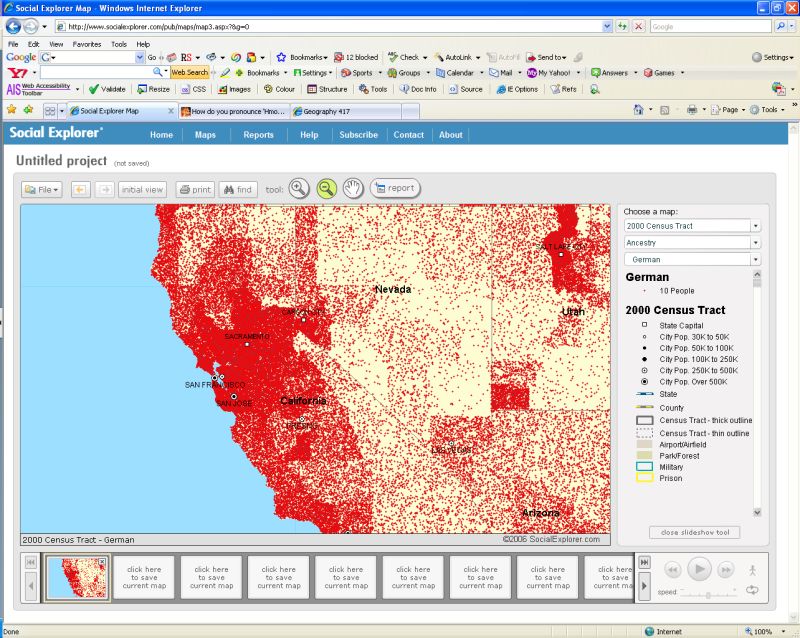The height and width of the screenshot is (638, 800).
Task: Click the Contact navigation link
Action: (408, 135)
